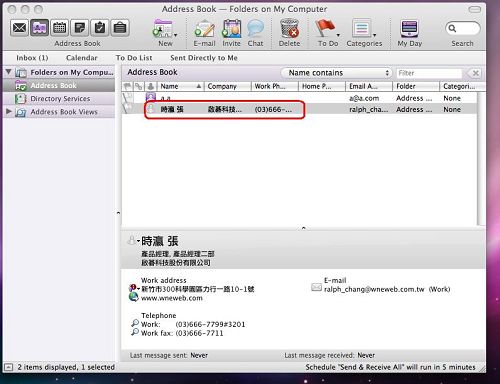Click the Filter text field
The image size is (500, 384).
click(429, 73)
